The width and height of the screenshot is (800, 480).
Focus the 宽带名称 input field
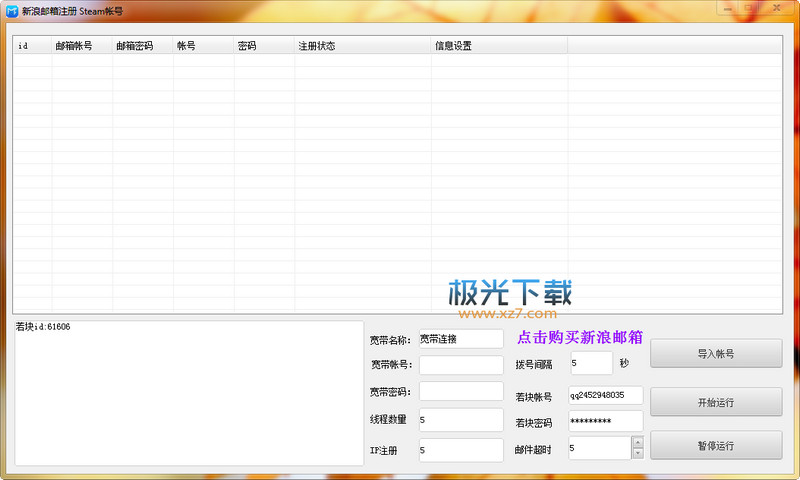(x=460, y=339)
